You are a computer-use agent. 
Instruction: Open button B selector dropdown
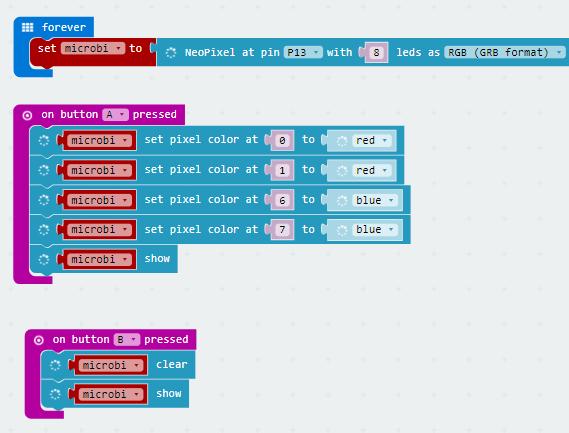pos(127,340)
